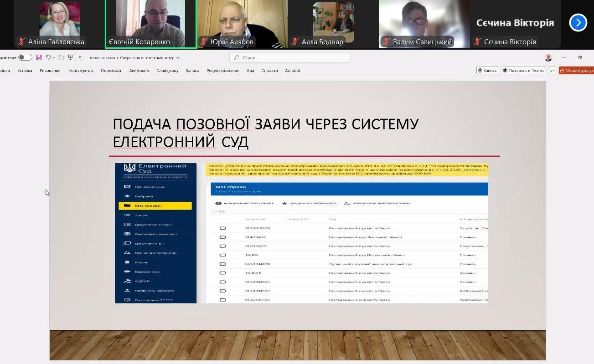Viewport: 594px width, 364px height.
Task: Click the Undo arrow icon
Action: [x=48, y=57]
